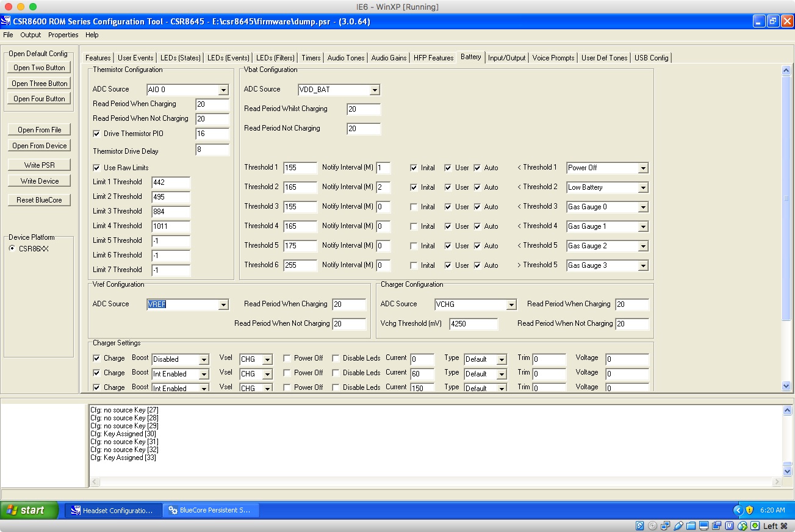
Task: Click the VirtualBox USB devices icon
Action: click(678, 525)
